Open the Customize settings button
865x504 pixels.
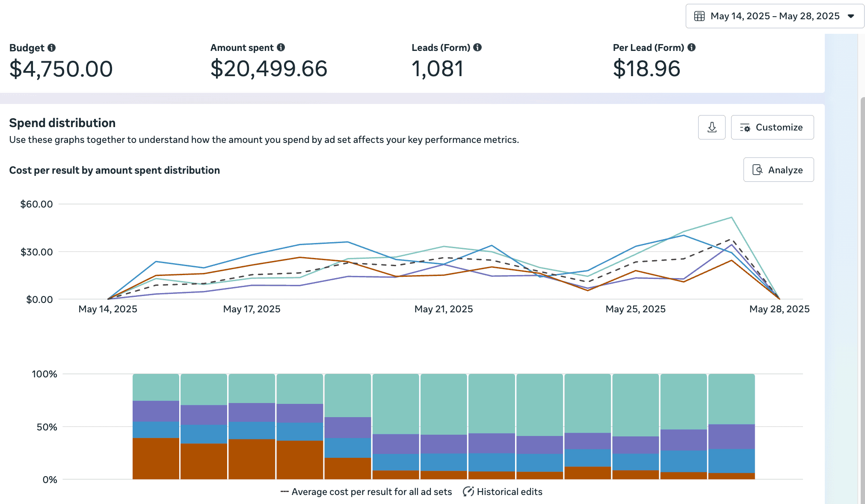tap(772, 127)
